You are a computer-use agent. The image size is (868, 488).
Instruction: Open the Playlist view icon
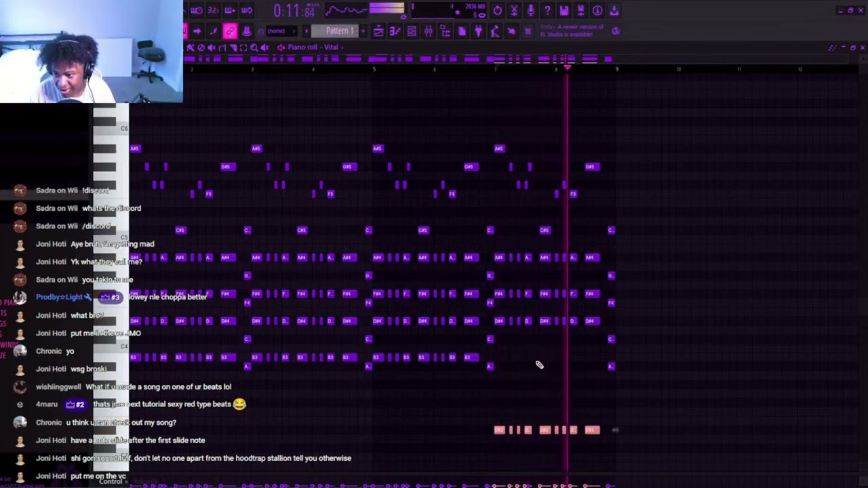coord(378,31)
